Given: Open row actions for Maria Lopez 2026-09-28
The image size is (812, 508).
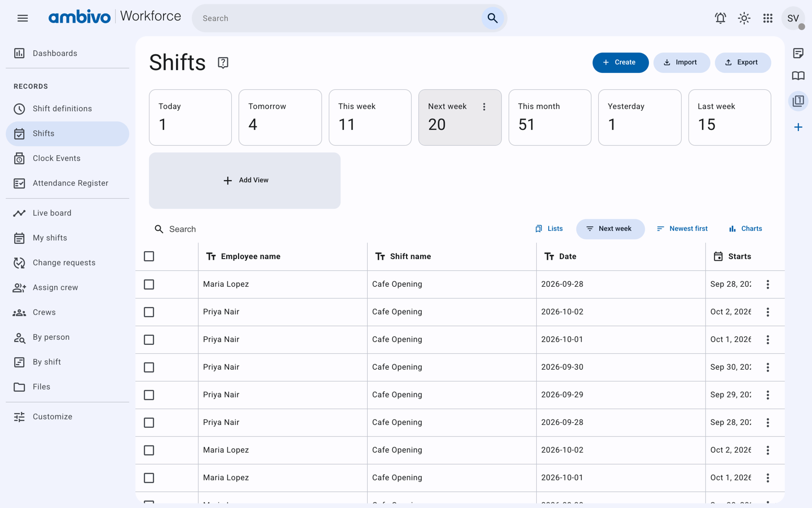Looking at the screenshot, I should point(767,284).
